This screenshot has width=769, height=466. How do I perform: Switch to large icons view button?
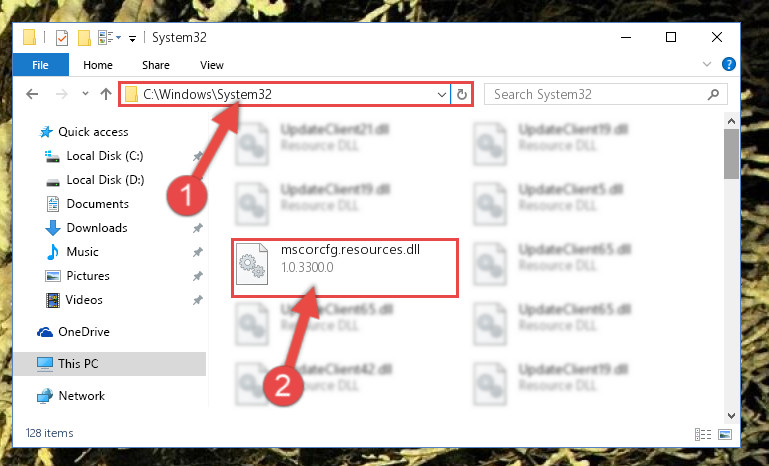[725, 434]
